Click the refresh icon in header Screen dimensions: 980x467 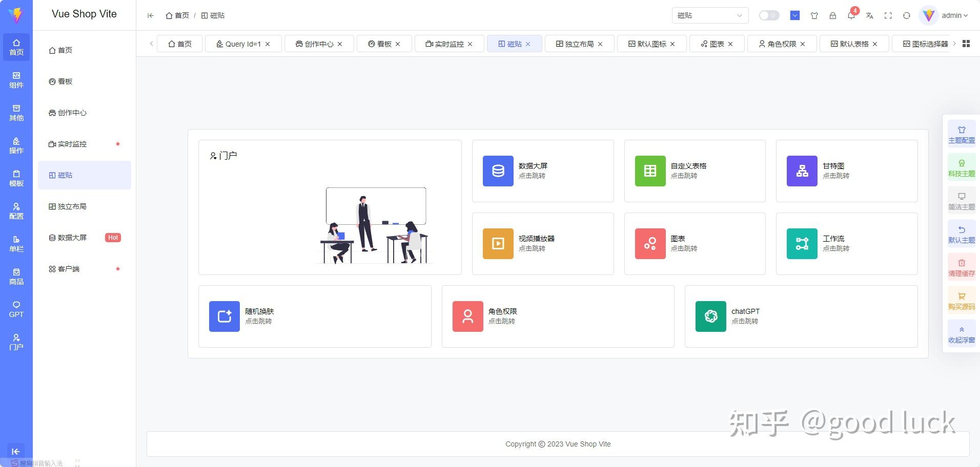pos(907,15)
